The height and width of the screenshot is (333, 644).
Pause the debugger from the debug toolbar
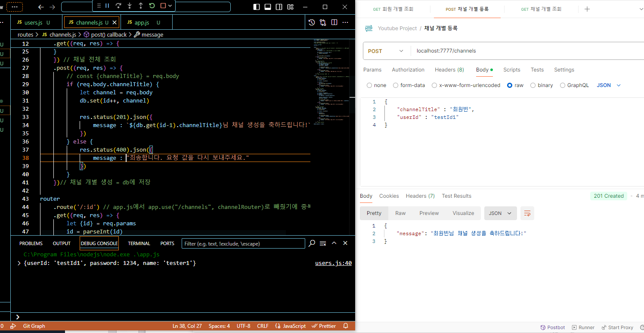pyautogui.click(x=107, y=6)
